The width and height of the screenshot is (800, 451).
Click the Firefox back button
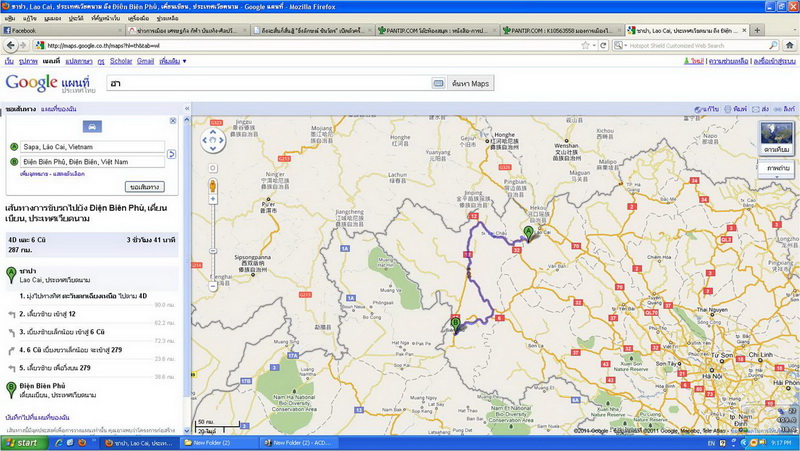pyautogui.click(x=10, y=45)
